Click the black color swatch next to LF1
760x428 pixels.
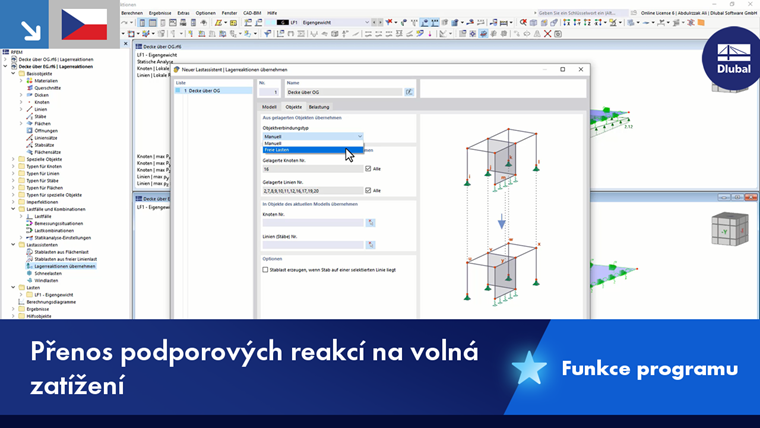pyautogui.click(x=283, y=22)
